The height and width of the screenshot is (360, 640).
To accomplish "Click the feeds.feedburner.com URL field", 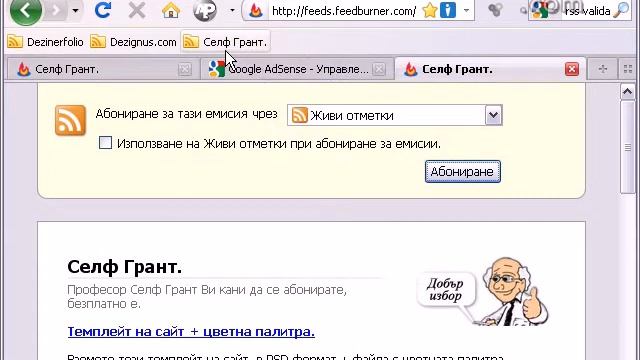I will click(344, 11).
